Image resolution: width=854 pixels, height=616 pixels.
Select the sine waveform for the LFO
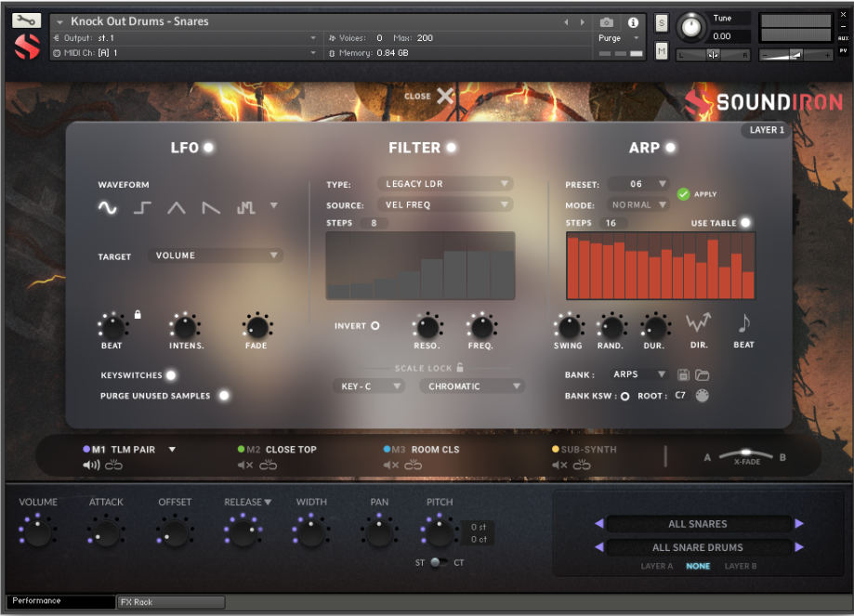(107, 208)
